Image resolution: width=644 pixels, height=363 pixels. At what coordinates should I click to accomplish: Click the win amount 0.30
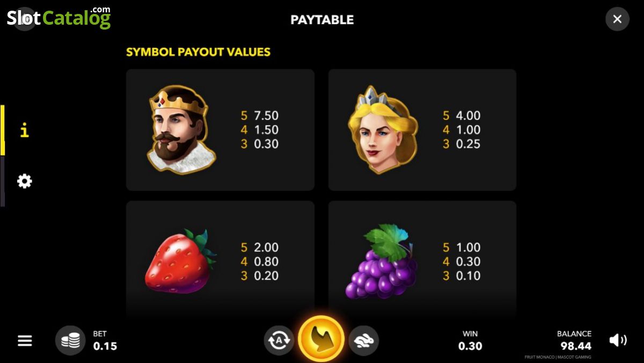pos(470,346)
